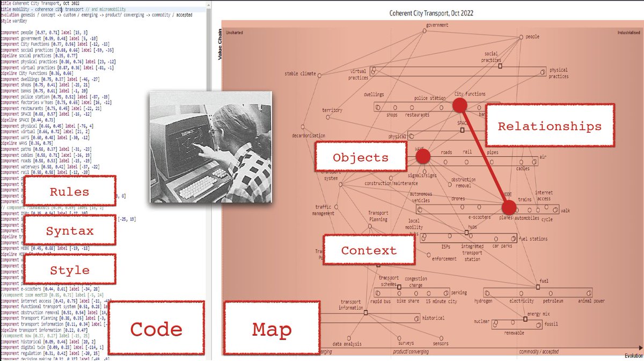
Task: Select the fuel component node
Action: point(538,287)
